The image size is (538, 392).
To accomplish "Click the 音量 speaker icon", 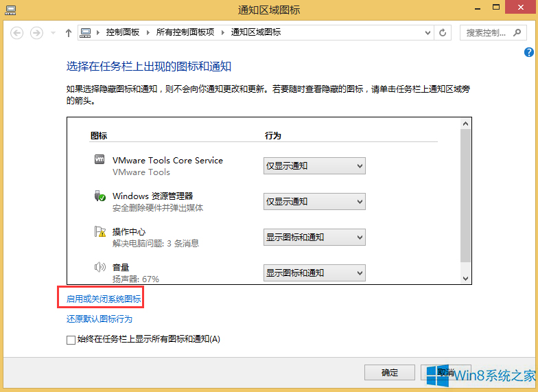I will 100,266.
